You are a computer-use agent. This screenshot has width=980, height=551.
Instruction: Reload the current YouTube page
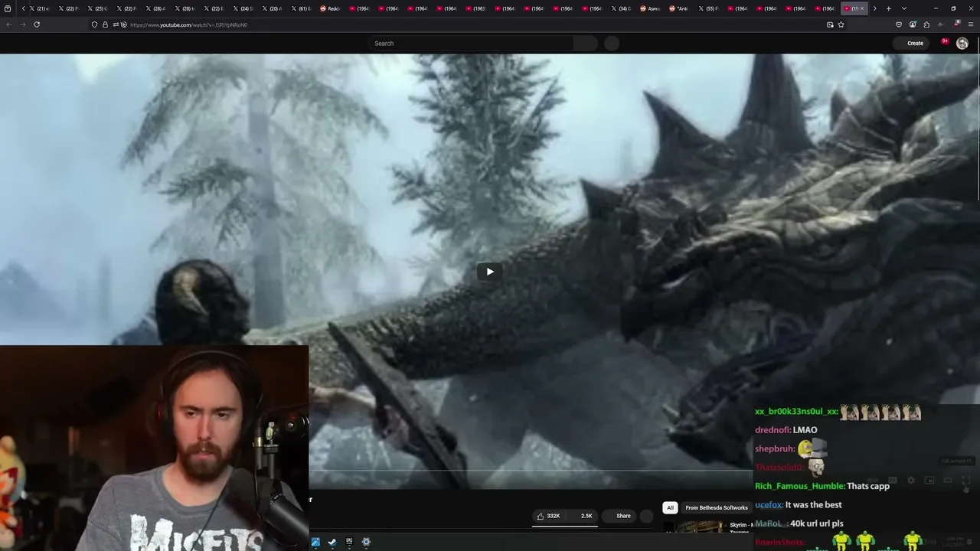(37, 24)
